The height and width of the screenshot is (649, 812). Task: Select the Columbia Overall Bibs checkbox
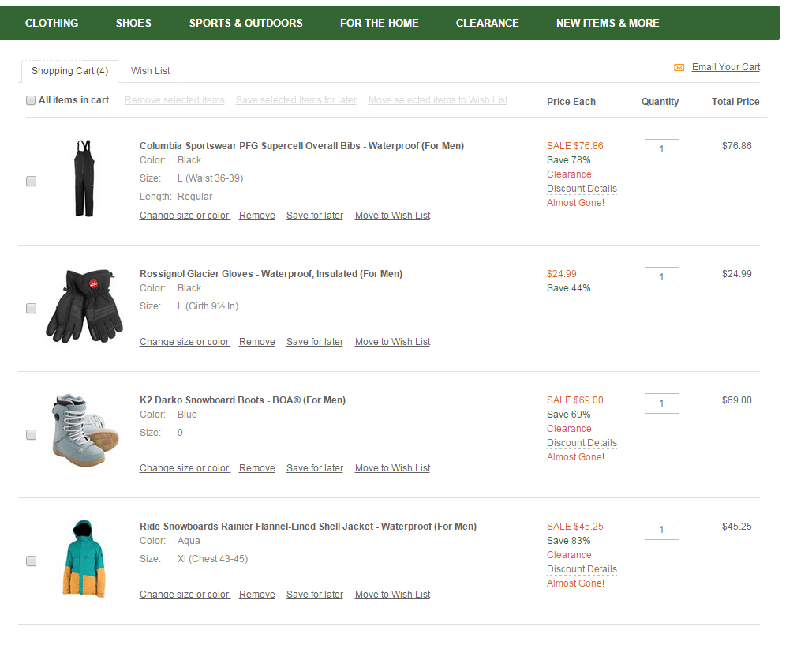tap(31, 182)
